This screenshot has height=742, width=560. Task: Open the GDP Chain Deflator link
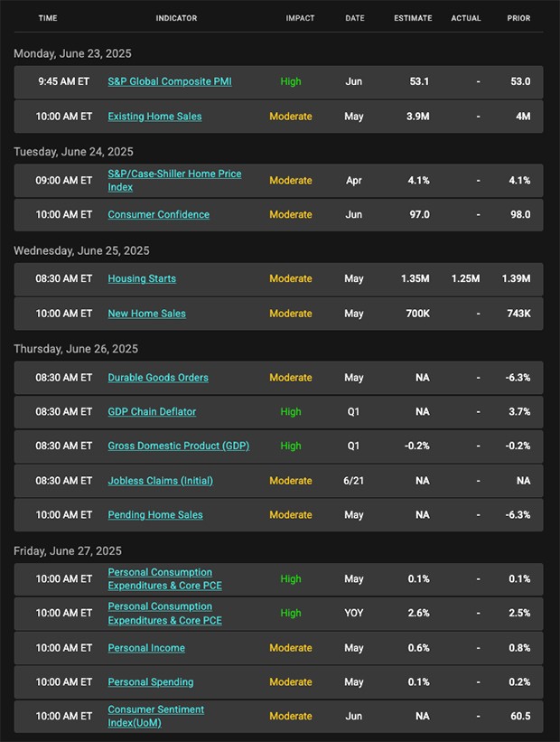click(x=152, y=412)
